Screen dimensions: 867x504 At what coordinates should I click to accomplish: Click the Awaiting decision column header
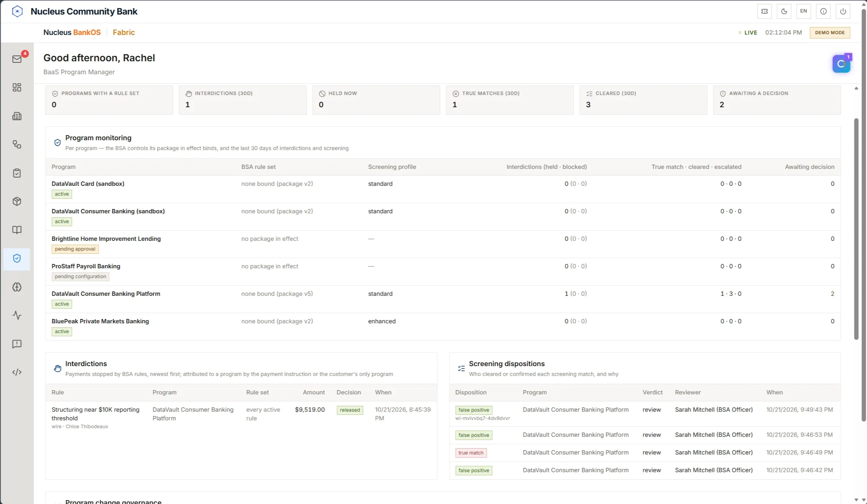[809, 167]
